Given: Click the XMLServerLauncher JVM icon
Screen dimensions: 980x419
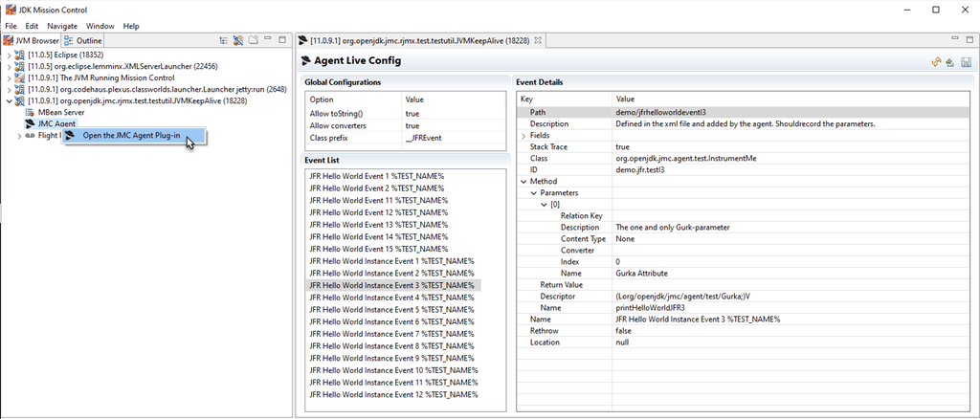Looking at the screenshot, I should pos(20,66).
